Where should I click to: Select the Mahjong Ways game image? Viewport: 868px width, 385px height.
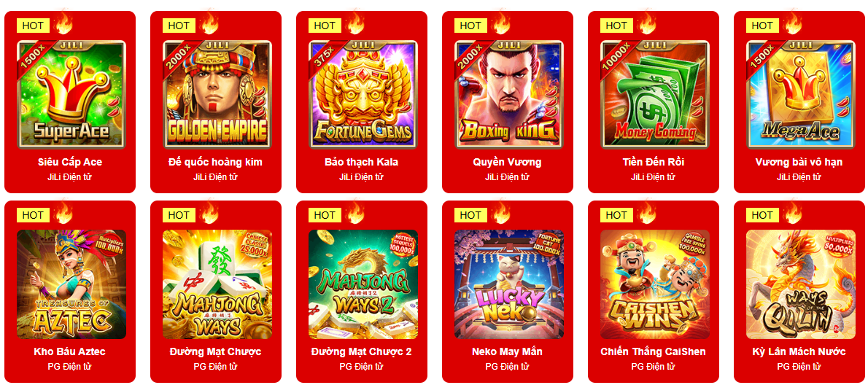click(217, 284)
